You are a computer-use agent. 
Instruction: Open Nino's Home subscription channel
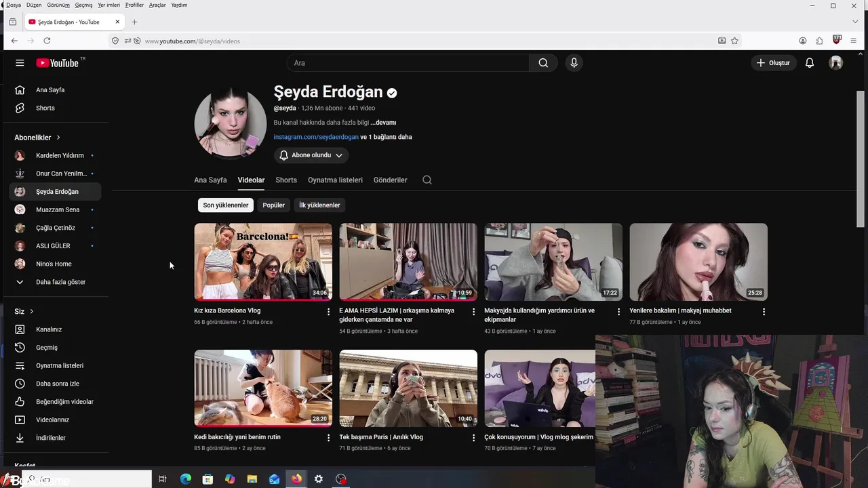coord(56,264)
